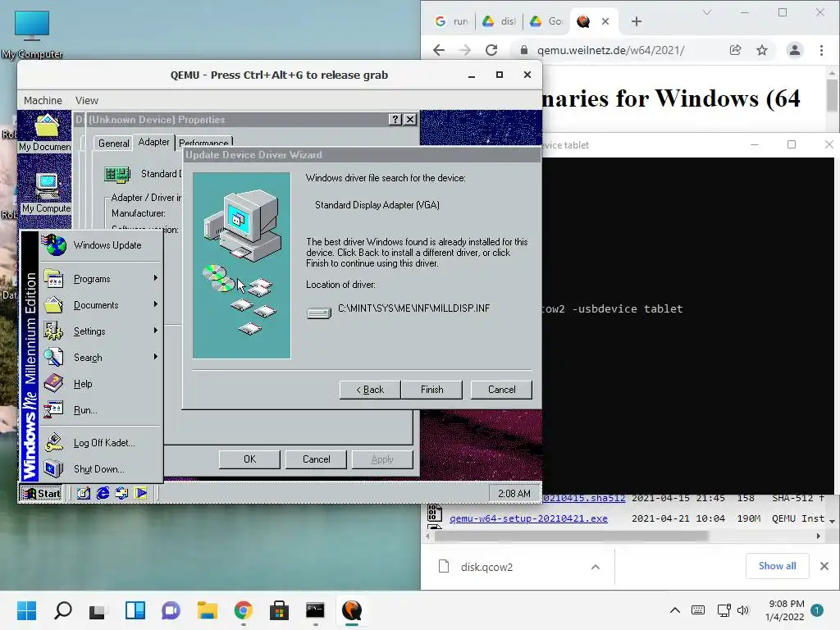The image size is (840, 630).
Task: Expand the Settings submenu
Action: [x=102, y=331]
